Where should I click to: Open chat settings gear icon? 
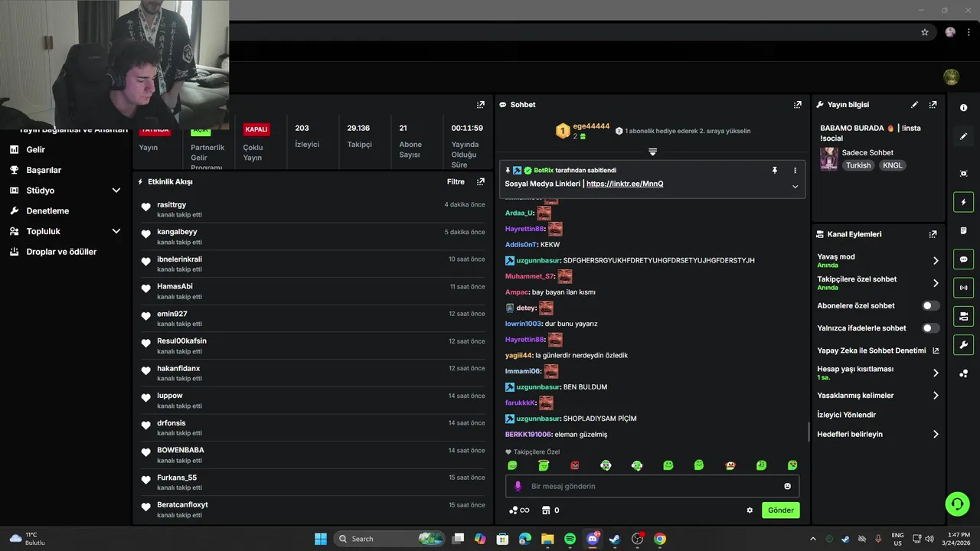pos(750,510)
